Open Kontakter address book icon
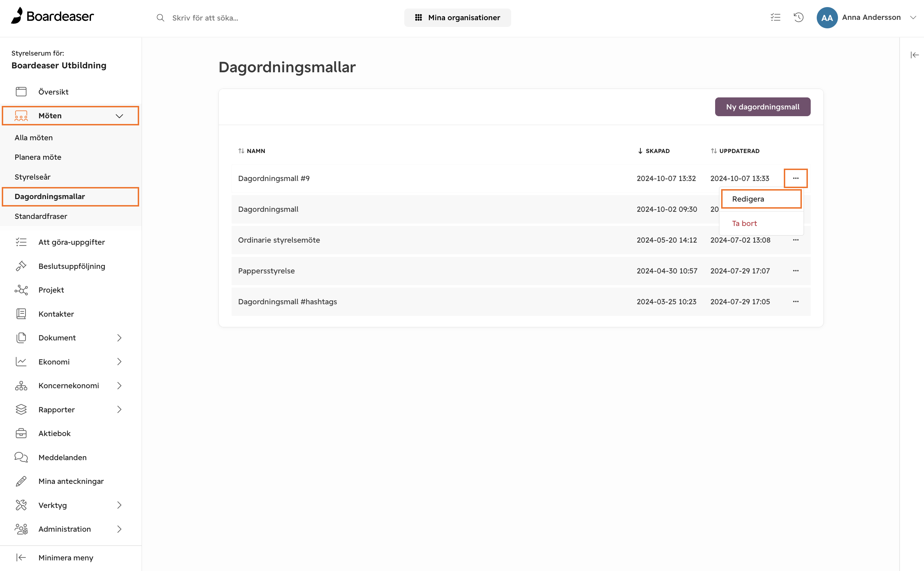This screenshot has width=924, height=571. coord(21,314)
